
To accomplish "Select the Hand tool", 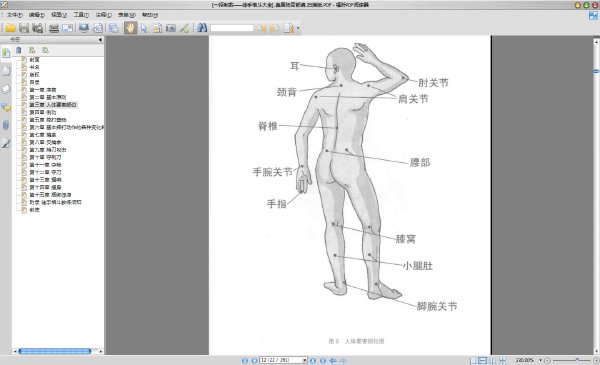I will coord(130,28).
